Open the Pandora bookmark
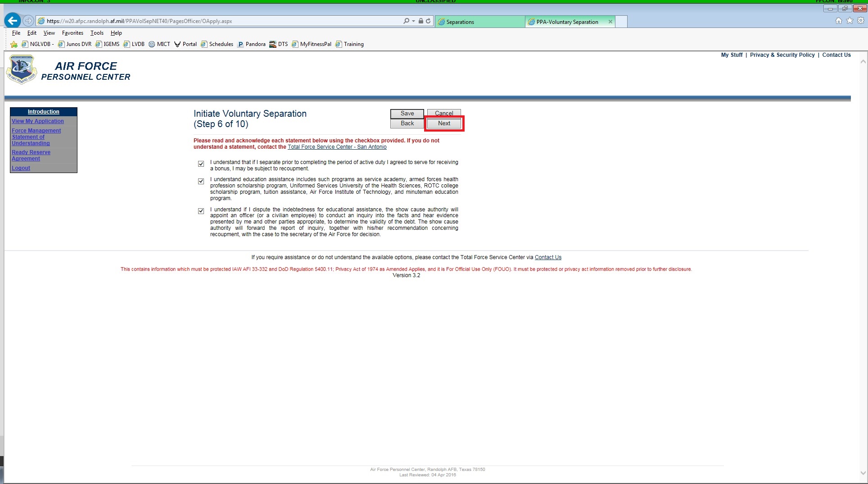 [x=252, y=44]
